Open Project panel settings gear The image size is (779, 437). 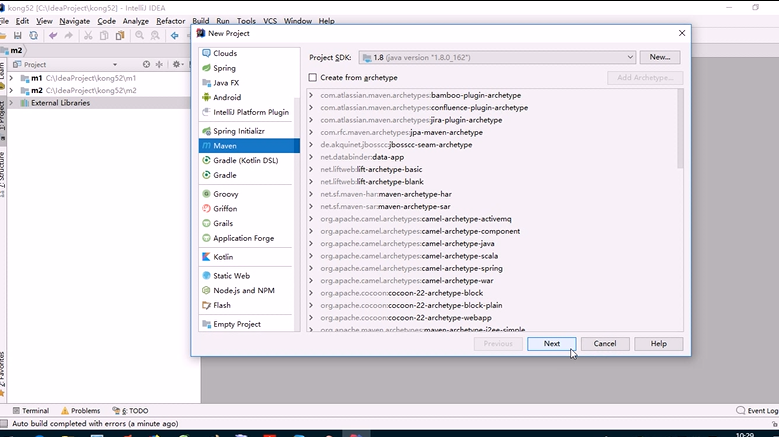click(176, 65)
